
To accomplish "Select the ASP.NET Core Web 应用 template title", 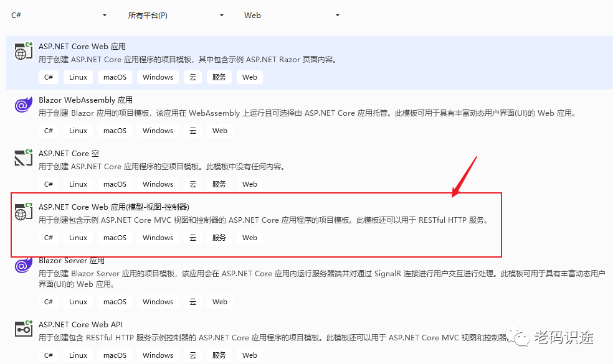I will (82, 47).
